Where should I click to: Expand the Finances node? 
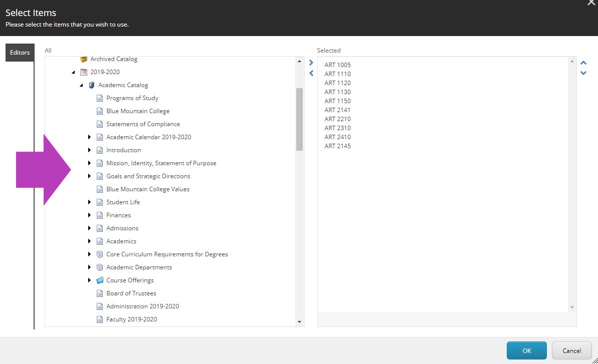(89, 215)
